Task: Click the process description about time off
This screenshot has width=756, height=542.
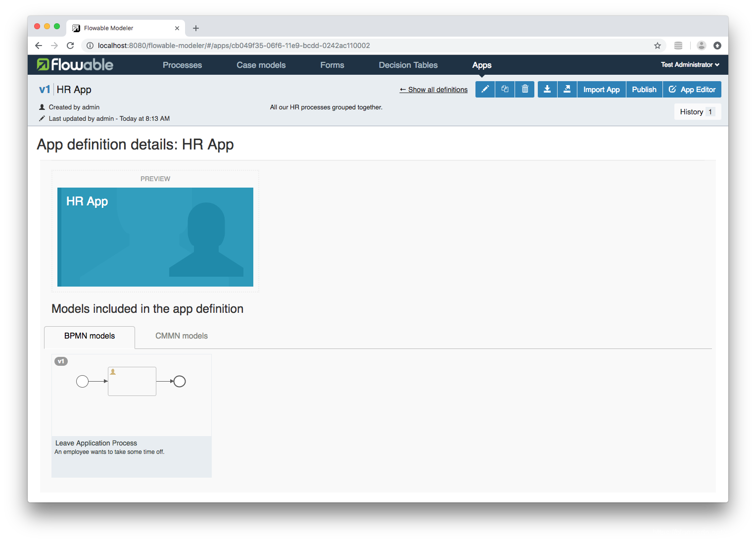Action: 109,452
